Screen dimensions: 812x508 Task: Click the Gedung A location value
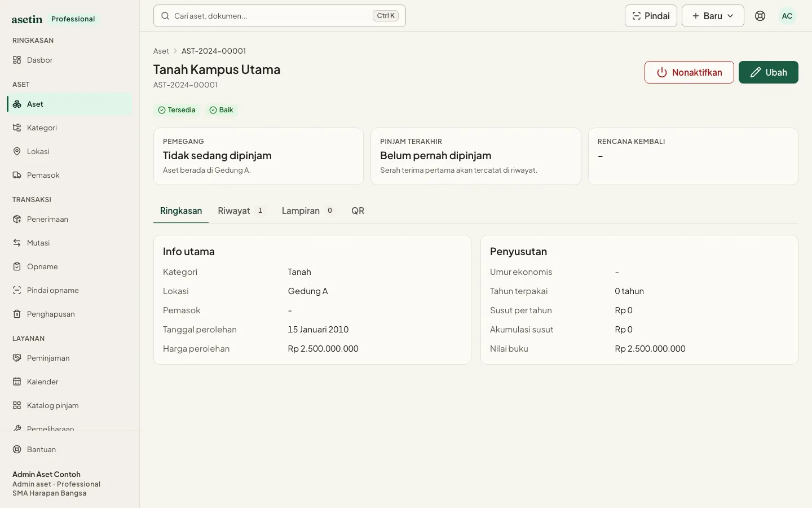[x=308, y=291]
